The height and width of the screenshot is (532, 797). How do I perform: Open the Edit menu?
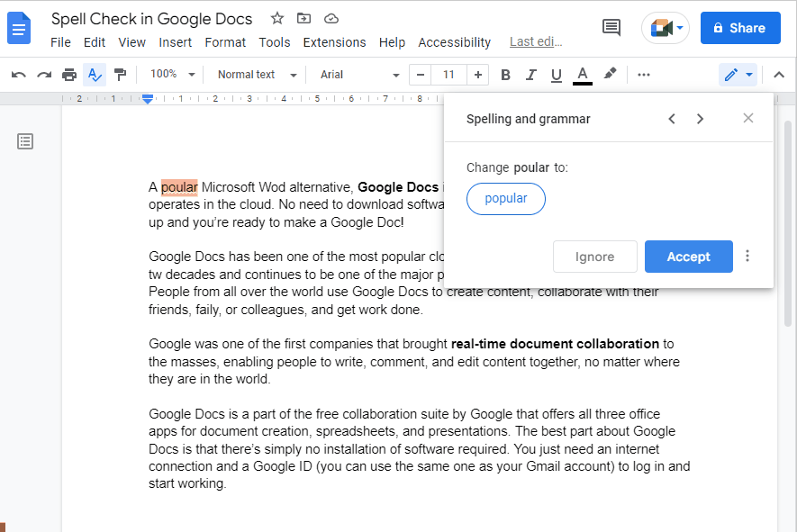(x=94, y=42)
